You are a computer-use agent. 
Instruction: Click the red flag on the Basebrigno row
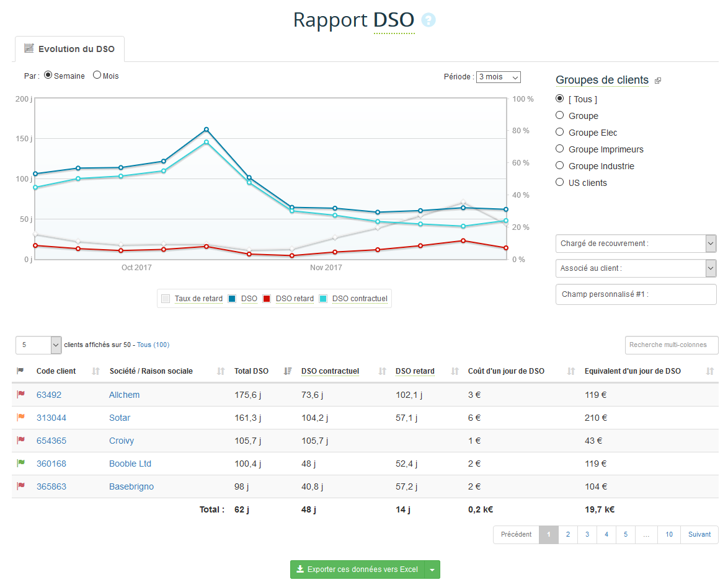[21, 486]
